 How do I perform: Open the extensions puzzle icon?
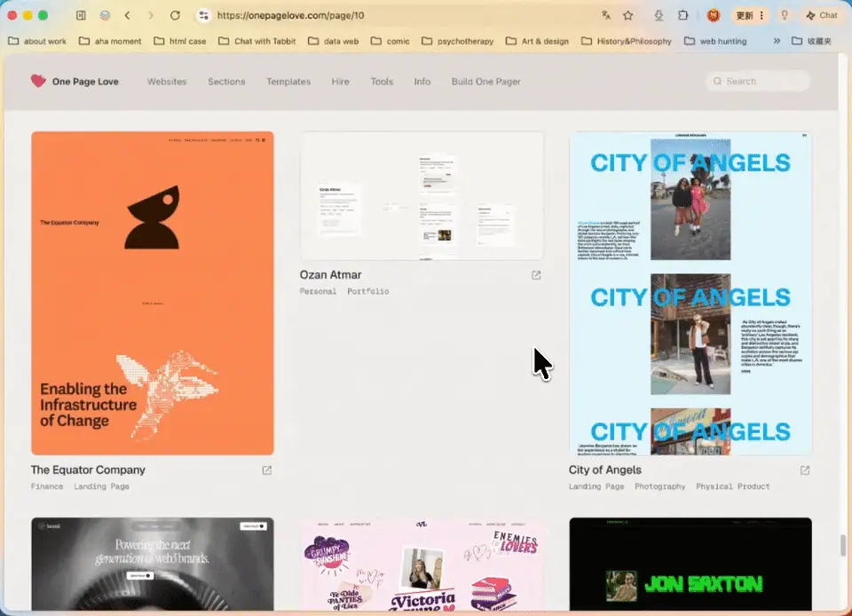[683, 15]
